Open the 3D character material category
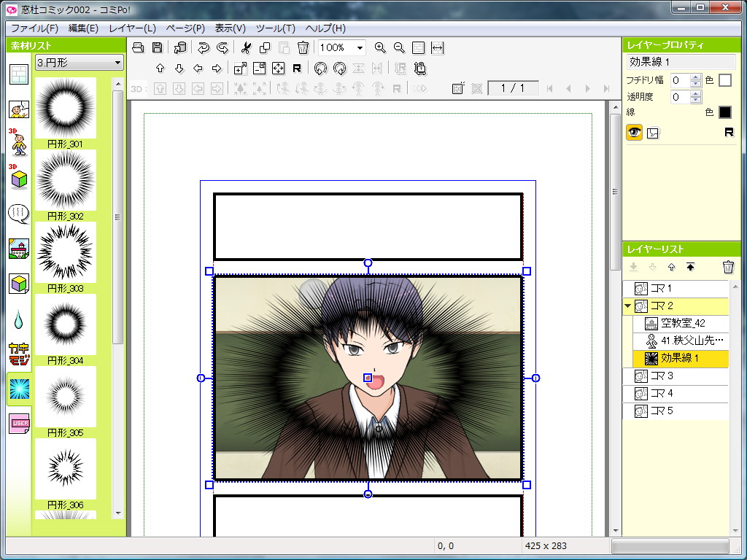This screenshot has height=560, width=747. click(19, 142)
